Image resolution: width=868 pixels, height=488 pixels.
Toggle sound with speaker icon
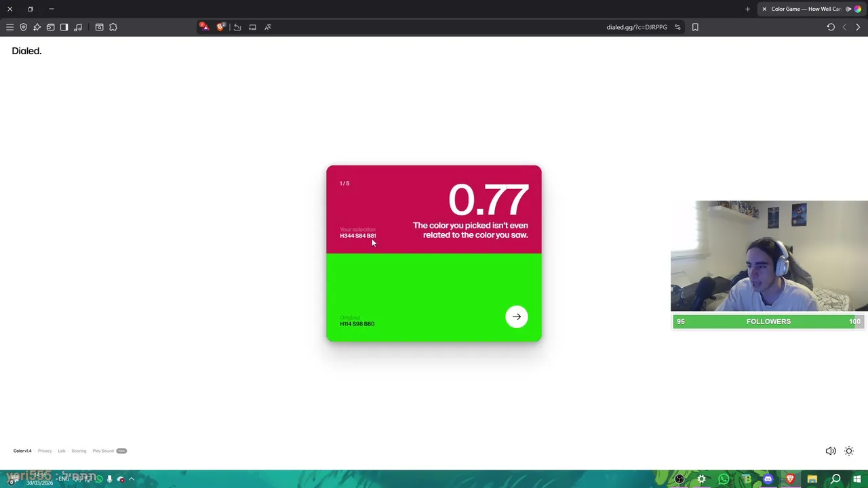click(x=831, y=451)
